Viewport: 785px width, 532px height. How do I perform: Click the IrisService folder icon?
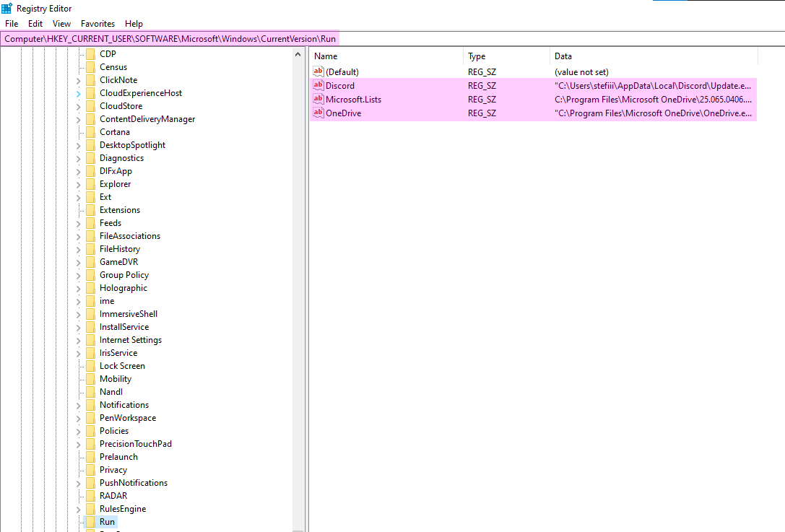(90, 353)
